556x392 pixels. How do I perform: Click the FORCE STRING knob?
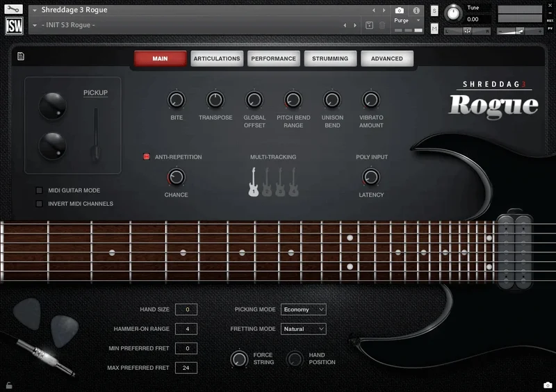(x=239, y=359)
